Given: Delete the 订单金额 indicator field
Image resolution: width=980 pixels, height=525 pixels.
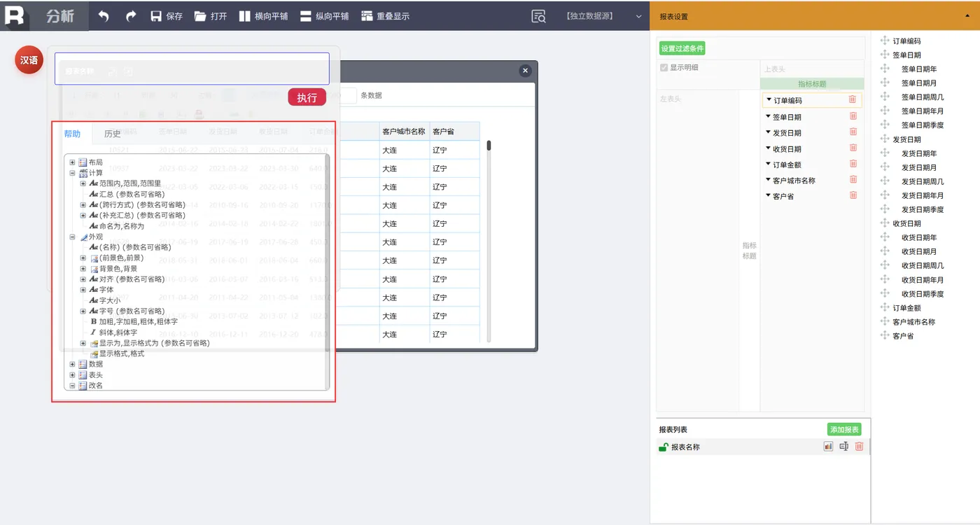Looking at the screenshot, I should coord(853,164).
